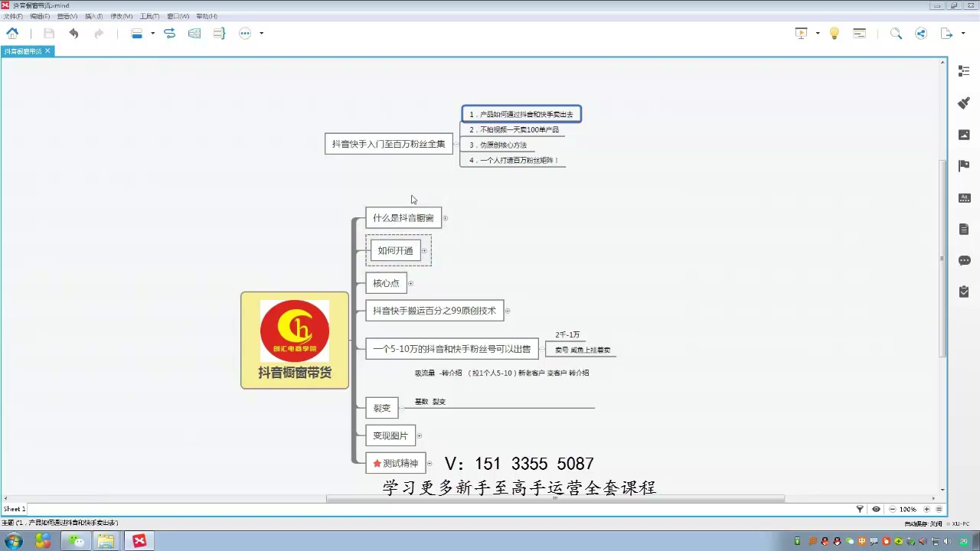The height and width of the screenshot is (551, 980).
Task: Open the presentation dropdown arrow
Action: [818, 33]
